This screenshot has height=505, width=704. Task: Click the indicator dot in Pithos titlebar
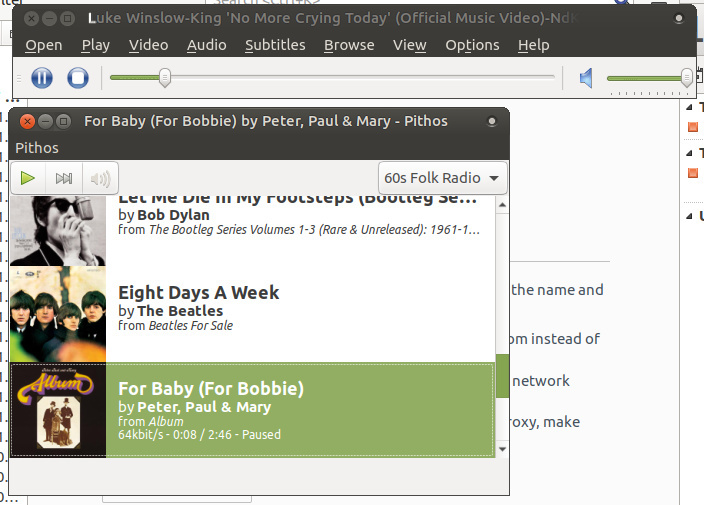click(492, 121)
